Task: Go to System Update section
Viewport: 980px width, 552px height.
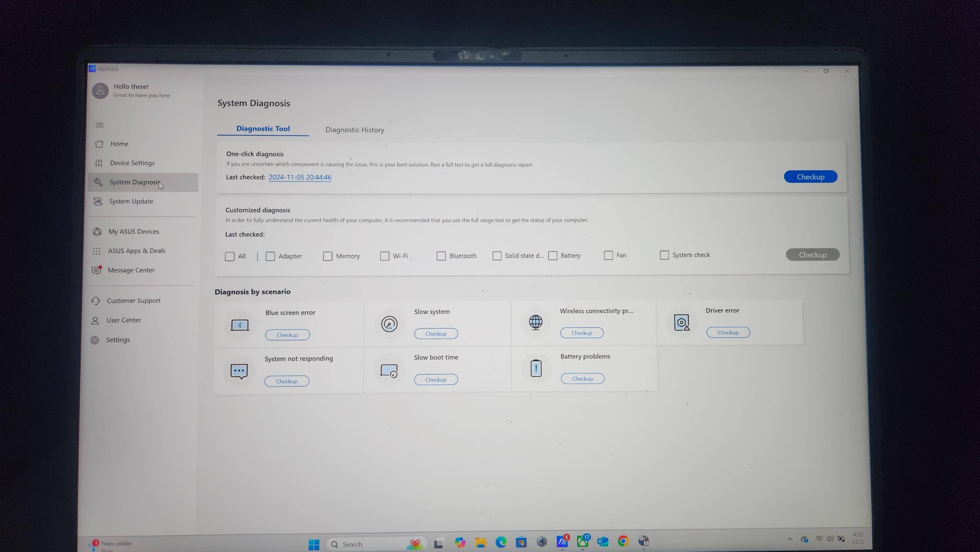Action: (131, 201)
